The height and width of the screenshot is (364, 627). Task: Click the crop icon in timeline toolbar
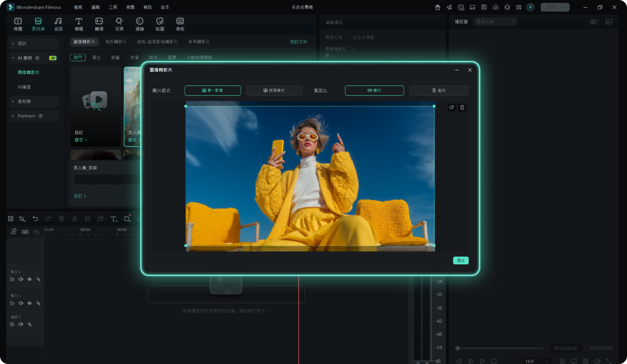point(87,219)
